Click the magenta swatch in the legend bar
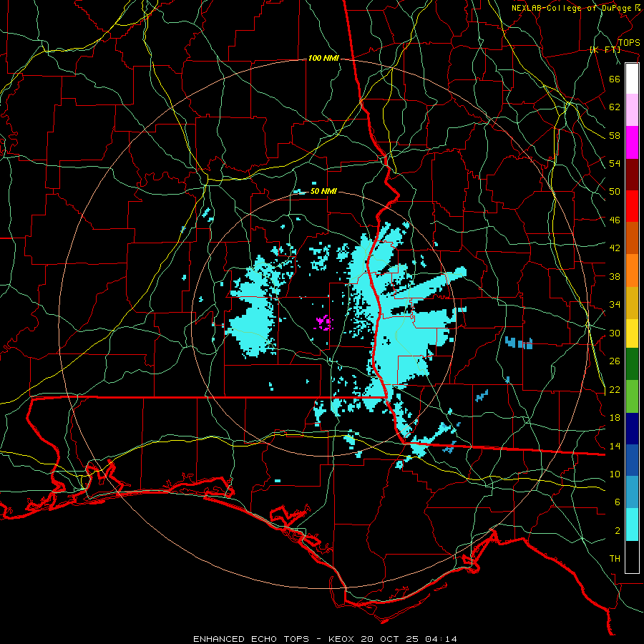Screen dimensions: 644x644 (632, 142)
